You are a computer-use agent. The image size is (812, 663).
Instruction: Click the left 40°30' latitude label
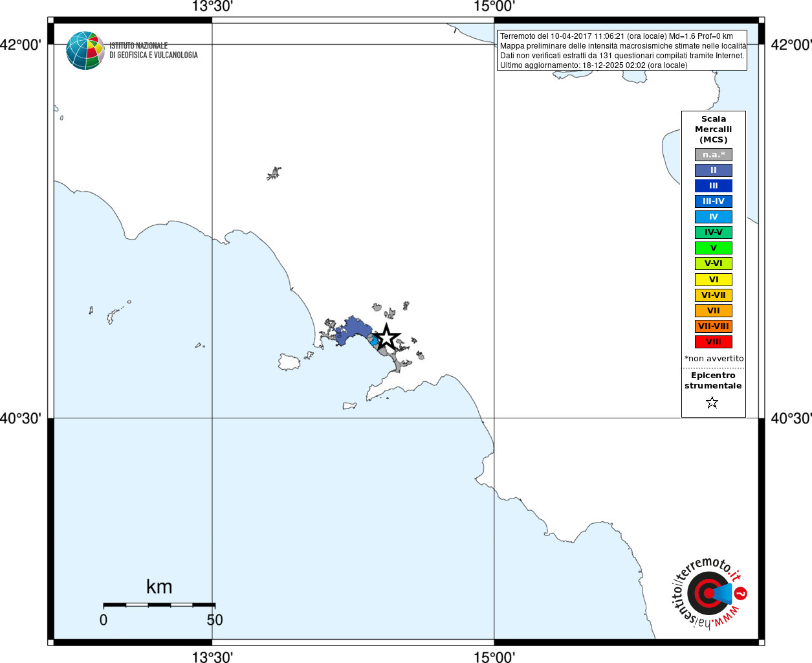pyautogui.click(x=21, y=418)
